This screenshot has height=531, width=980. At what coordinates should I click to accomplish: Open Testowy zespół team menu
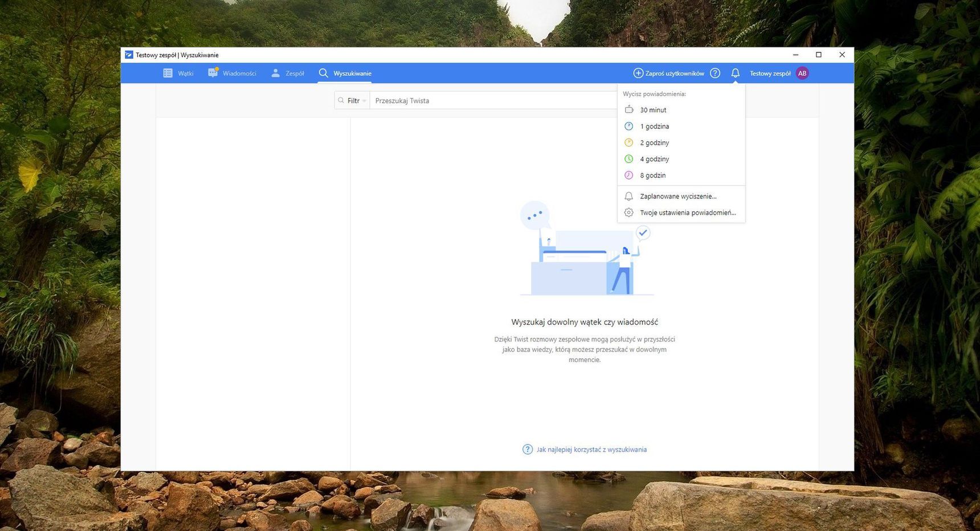point(770,73)
